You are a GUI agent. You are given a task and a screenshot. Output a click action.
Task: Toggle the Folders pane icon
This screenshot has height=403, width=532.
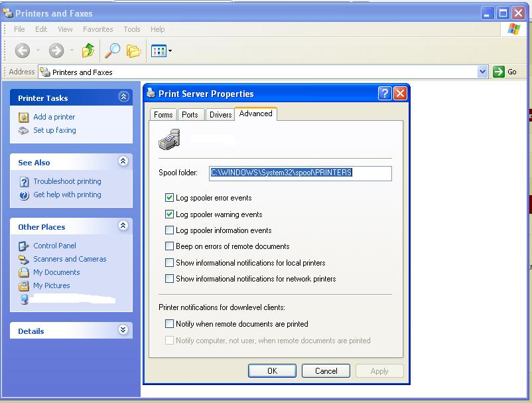[x=133, y=51]
